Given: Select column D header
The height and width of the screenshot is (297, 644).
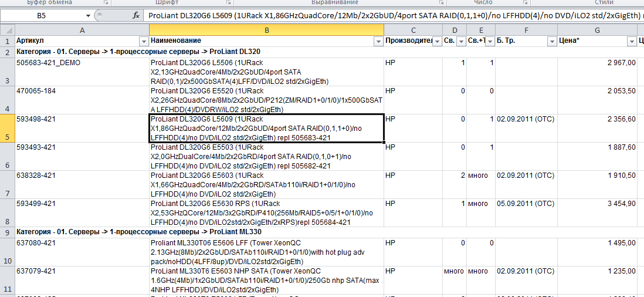Looking at the screenshot, I should click(x=454, y=30).
